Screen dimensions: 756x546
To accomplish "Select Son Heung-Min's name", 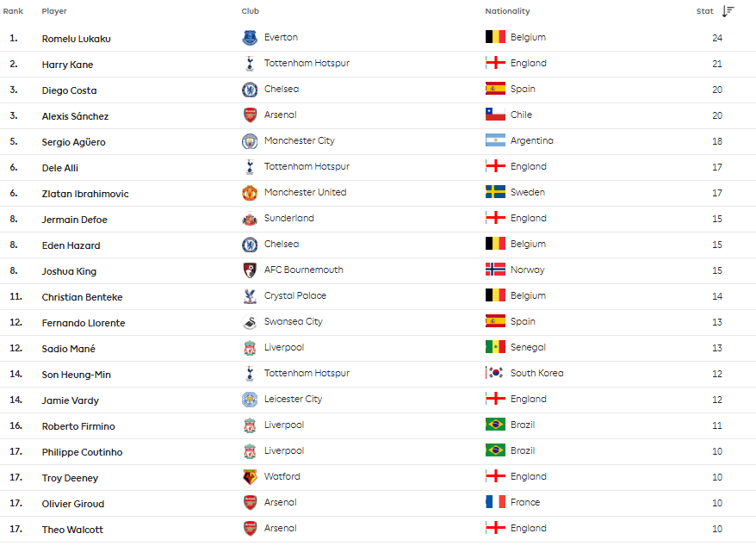I will coord(76,375).
